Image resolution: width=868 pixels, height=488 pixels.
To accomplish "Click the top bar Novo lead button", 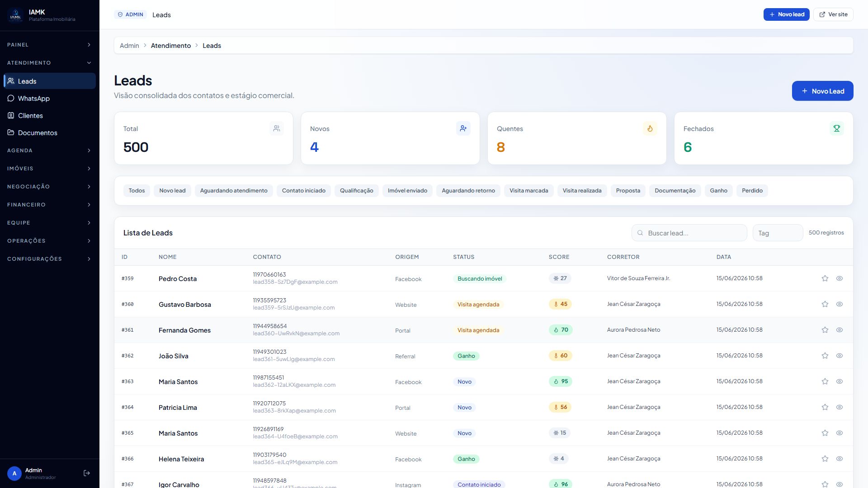I will [786, 14].
